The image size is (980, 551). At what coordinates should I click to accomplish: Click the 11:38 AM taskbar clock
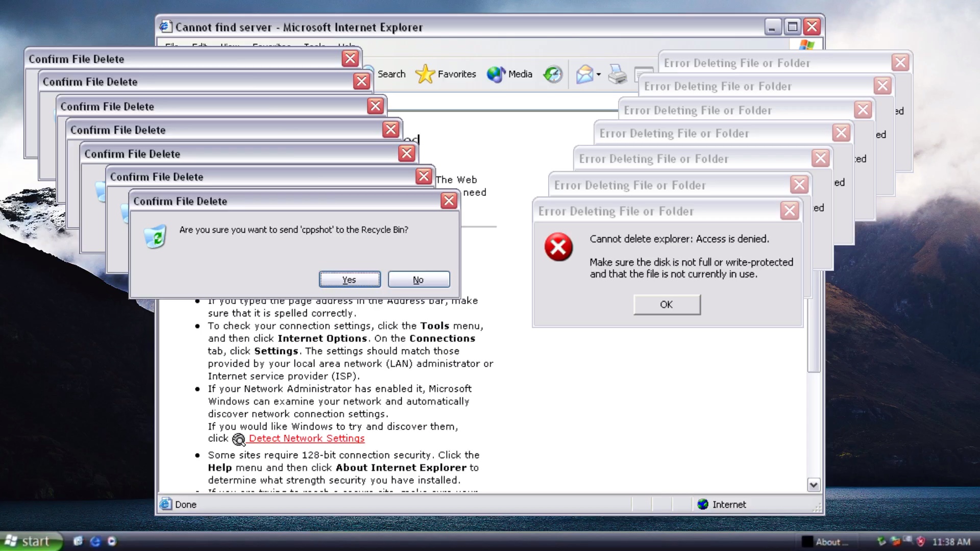point(951,542)
